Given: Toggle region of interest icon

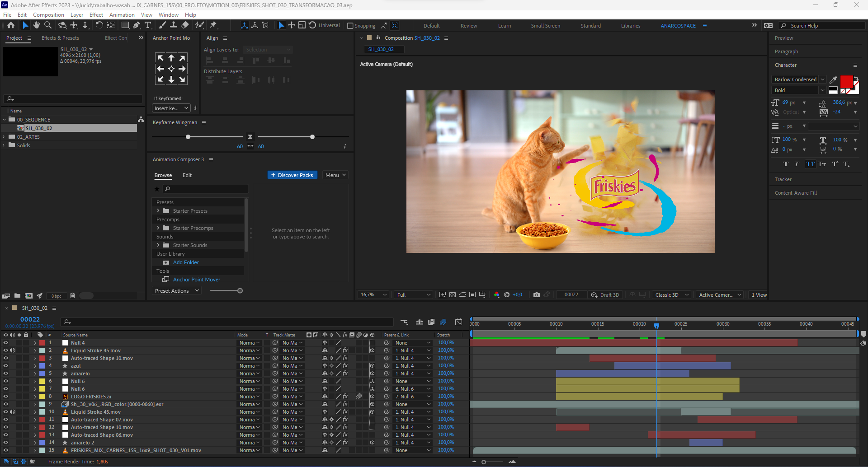Looking at the screenshot, I should pos(472,295).
